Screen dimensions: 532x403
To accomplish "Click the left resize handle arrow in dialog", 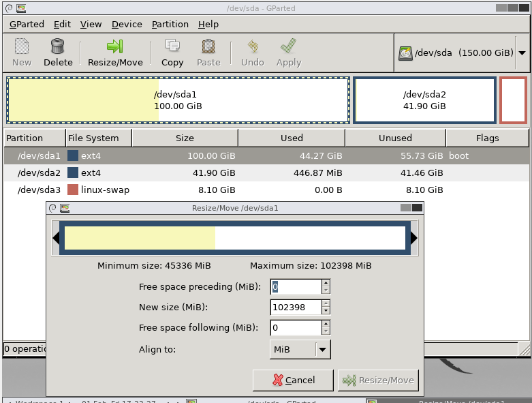I will [x=56, y=238].
